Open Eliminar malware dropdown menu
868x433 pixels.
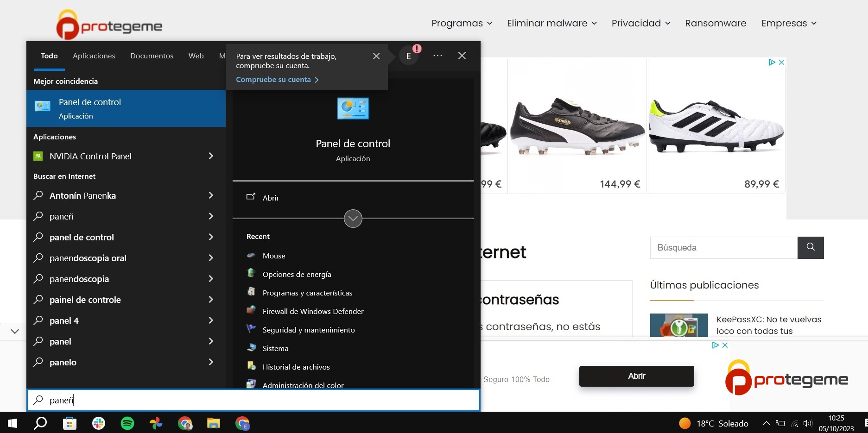pyautogui.click(x=552, y=23)
